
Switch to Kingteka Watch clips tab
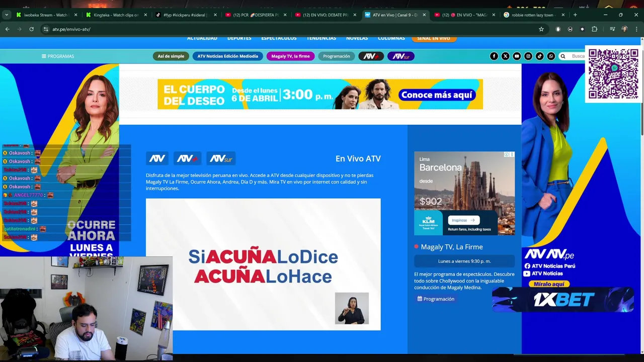pyautogui.click(x=116, y=15)
